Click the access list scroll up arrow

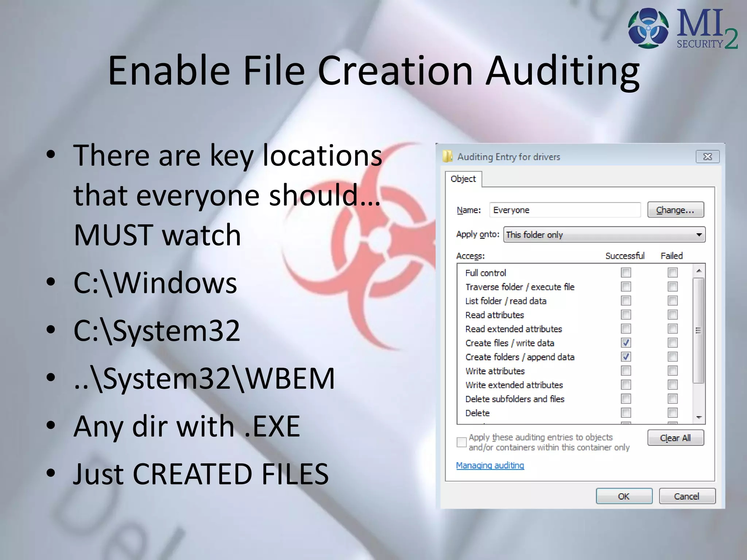[x=699, y=271]
